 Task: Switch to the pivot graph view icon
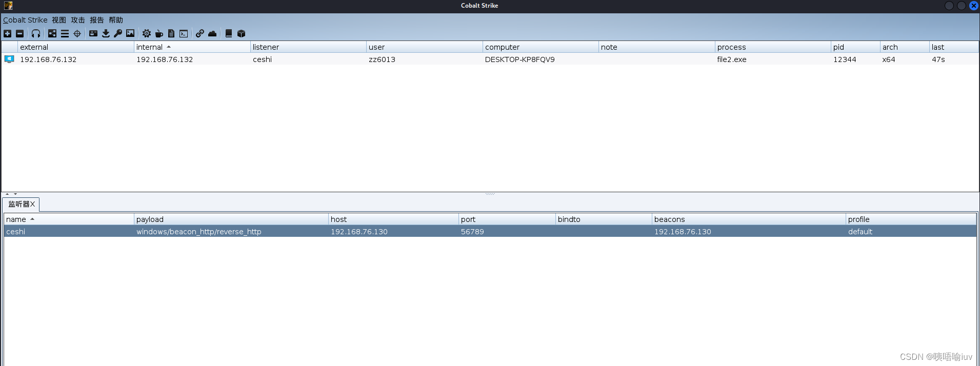tap(52, 33)
